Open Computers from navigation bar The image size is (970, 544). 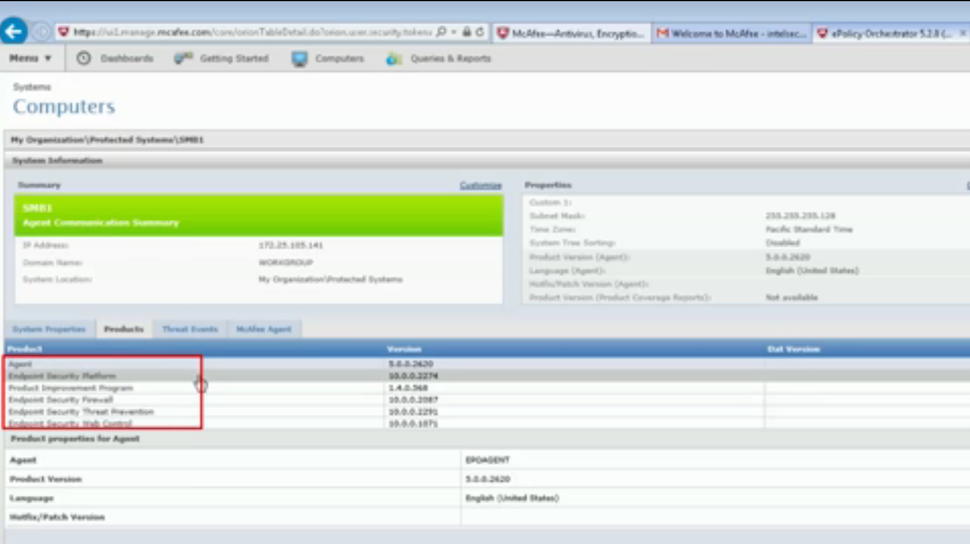(339, 58)
